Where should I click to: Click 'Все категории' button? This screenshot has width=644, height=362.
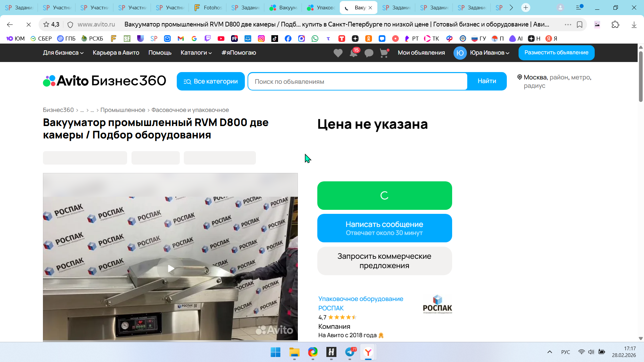(211, 81)
